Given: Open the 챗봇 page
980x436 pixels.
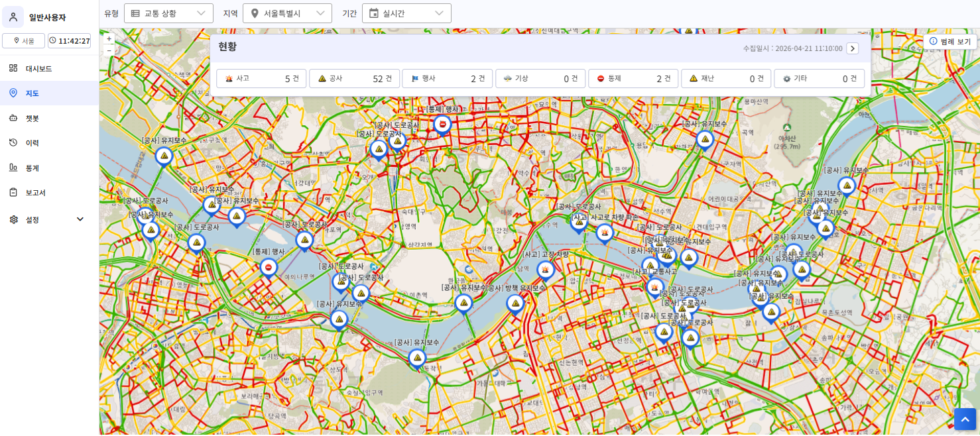Looking at the screenshot, I should [49, 118].
